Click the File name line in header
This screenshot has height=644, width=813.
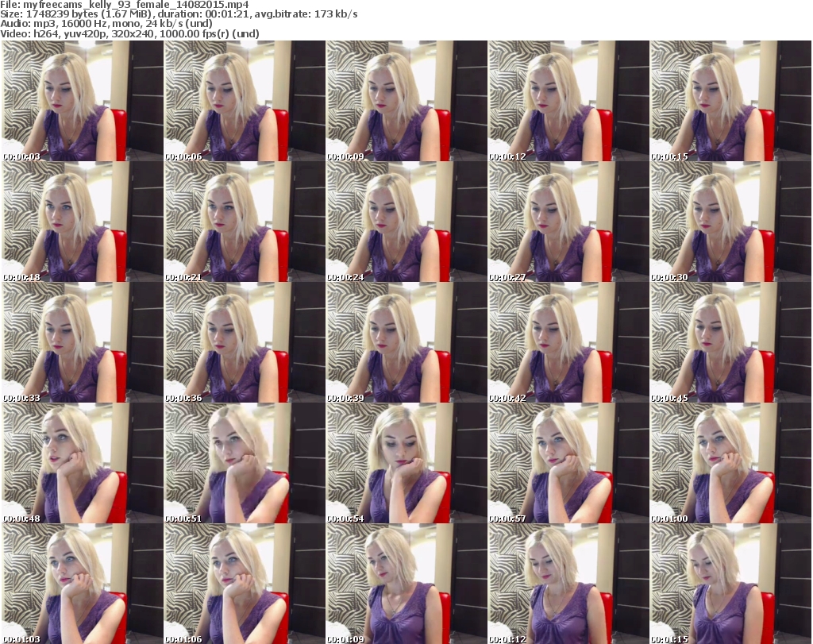point(125,5)
